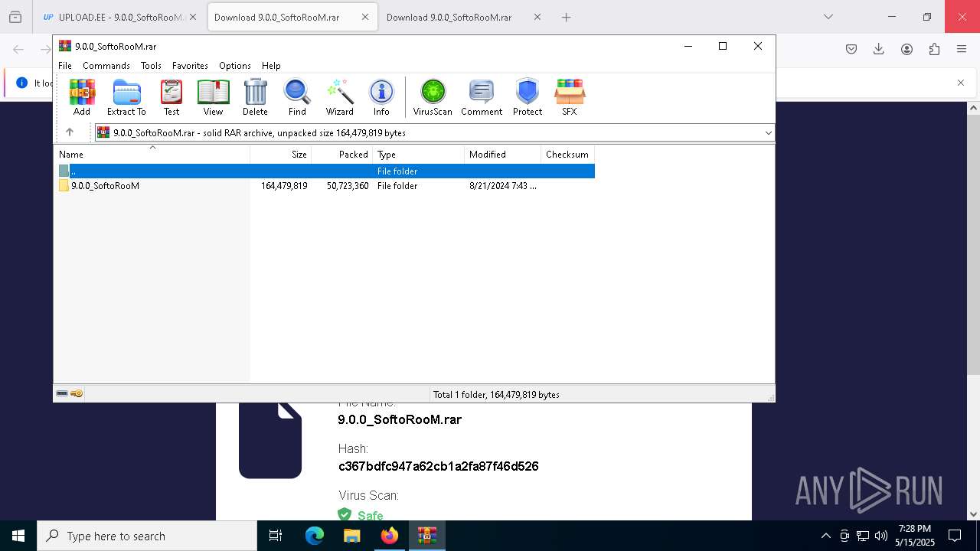Sort by Packed column header
980x551 pixels.
tap(342, 154)
